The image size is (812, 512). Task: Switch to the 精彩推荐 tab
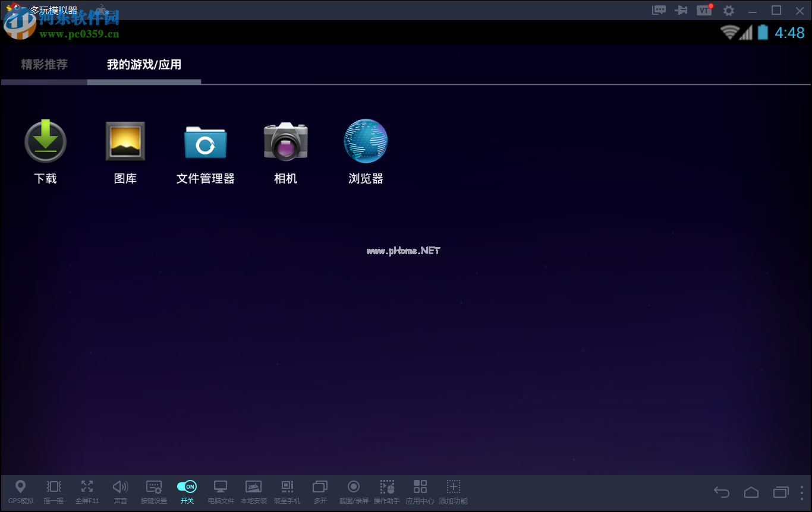[x=45, y=65]
